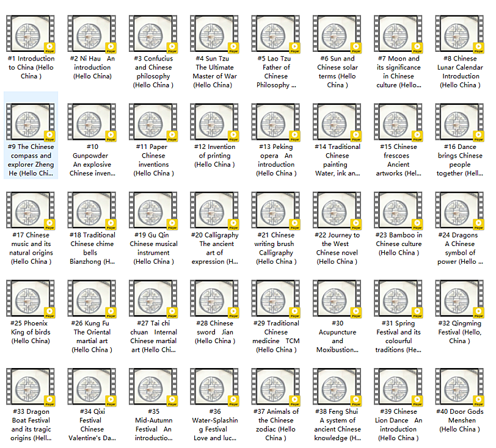This screenshot has width=496, height=448.
Task: Select the #20 Calligraphy video file icon
Action: click(214, 211)
